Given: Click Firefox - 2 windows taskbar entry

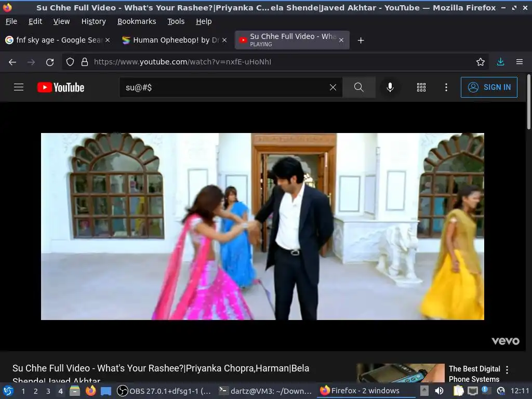Looking at the screenshot, I should click(366, 391).
